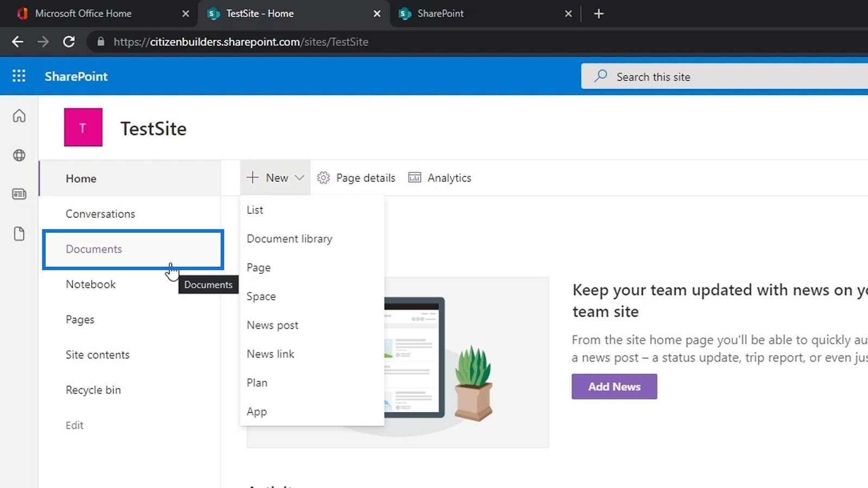
Task: Click the padlock site info icon
Action: click(101, 42)
